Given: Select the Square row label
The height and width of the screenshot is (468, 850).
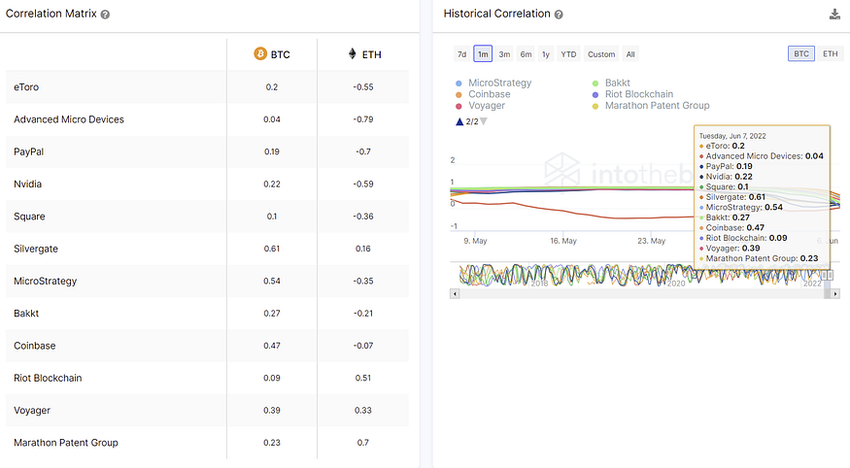Looking at the screenshot, I should (x=29, y=216).
